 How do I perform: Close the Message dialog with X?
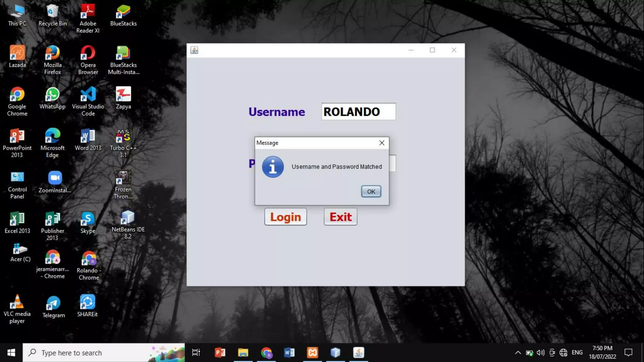pyautogui.click(x=382, y=143)
